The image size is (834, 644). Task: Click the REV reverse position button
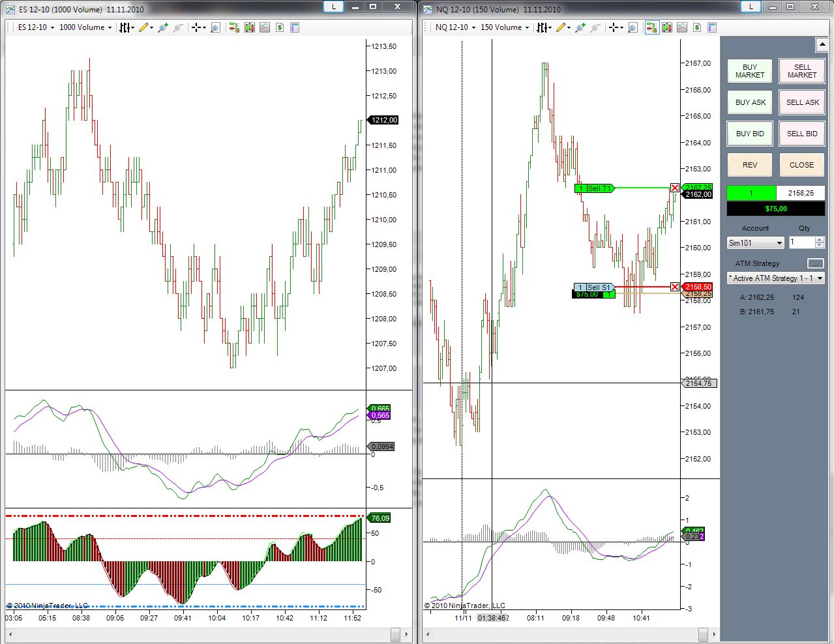(749, 165)
